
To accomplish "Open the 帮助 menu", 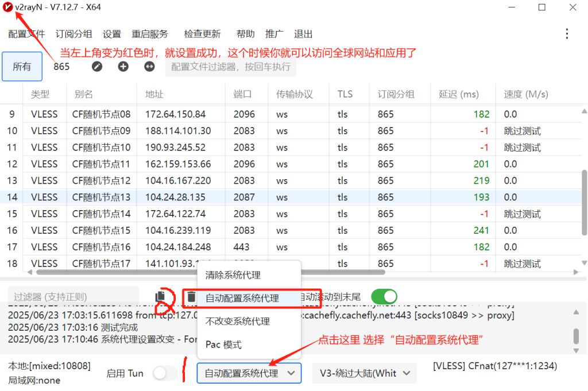I will (x=246, y=34).
